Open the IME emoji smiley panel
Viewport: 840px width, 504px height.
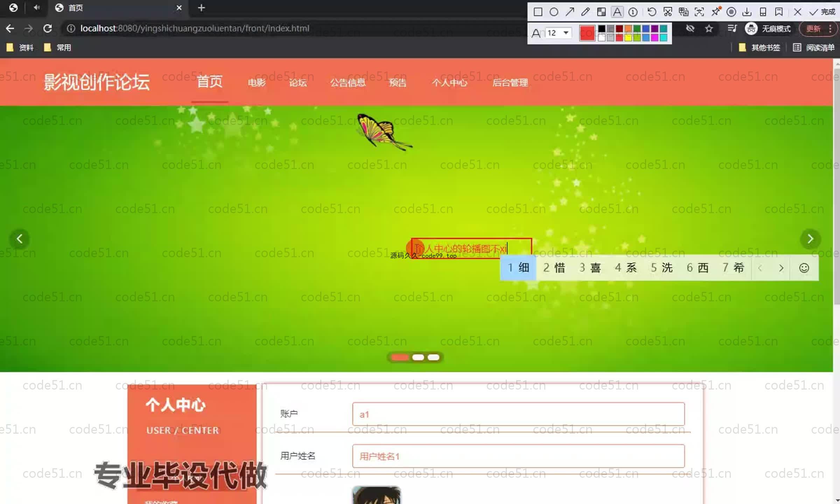point(804,268)
